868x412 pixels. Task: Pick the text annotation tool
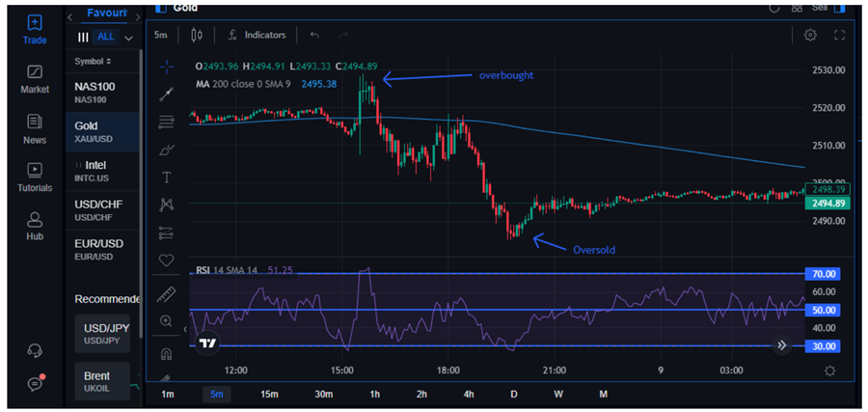167,178
